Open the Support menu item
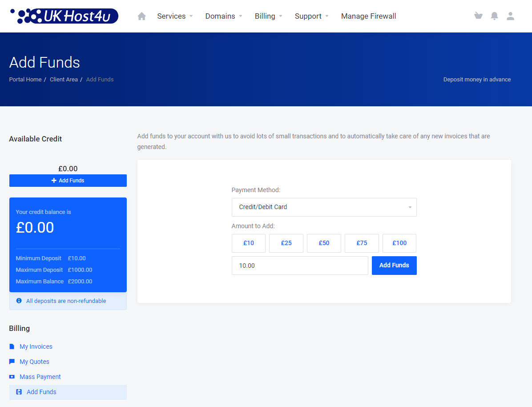The width and height of the screenshot is (532, 407). [x=308, y=16]
